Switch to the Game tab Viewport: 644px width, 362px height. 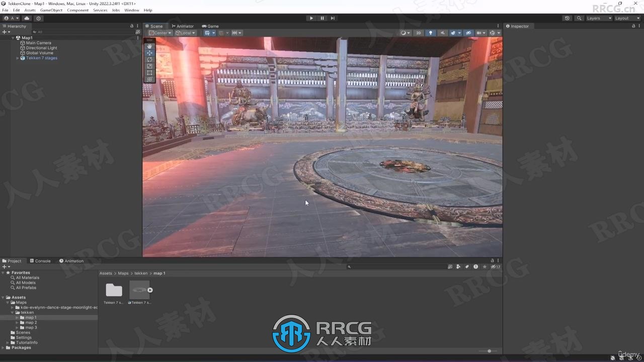210,26
